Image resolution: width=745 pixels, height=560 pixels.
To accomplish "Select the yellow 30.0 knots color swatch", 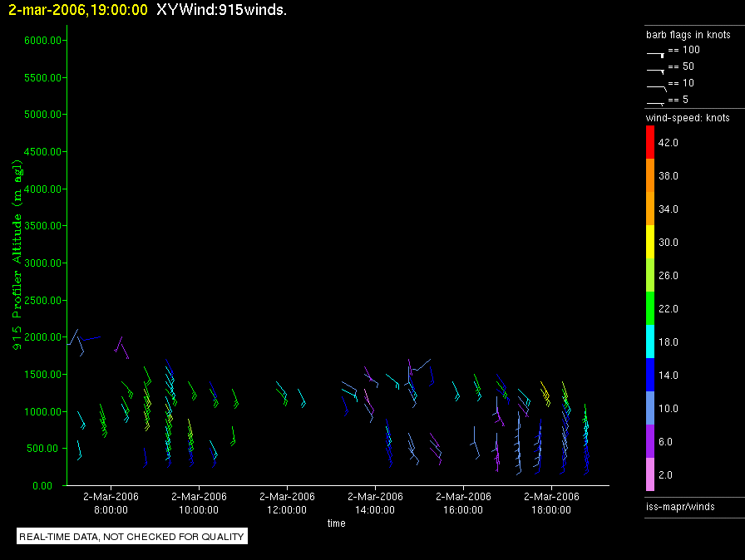I will pos(650,242).
